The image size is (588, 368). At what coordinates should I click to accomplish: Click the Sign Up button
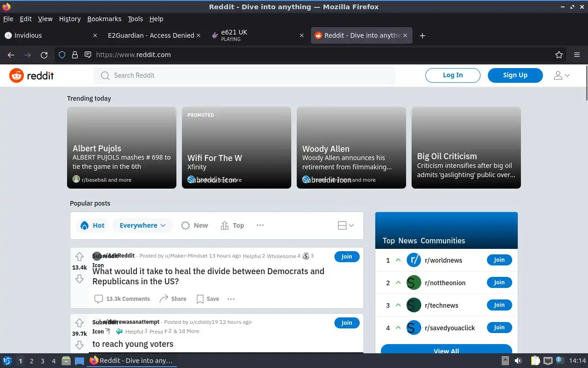515,75
